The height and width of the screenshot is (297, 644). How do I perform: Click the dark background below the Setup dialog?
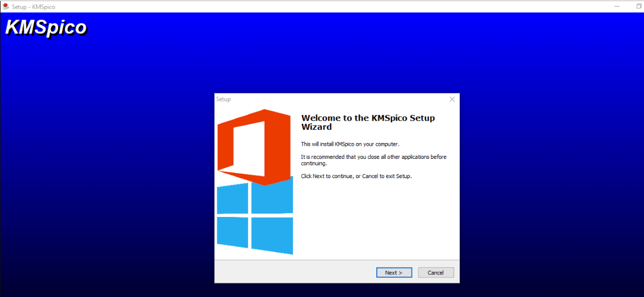(x=337, y=290)
